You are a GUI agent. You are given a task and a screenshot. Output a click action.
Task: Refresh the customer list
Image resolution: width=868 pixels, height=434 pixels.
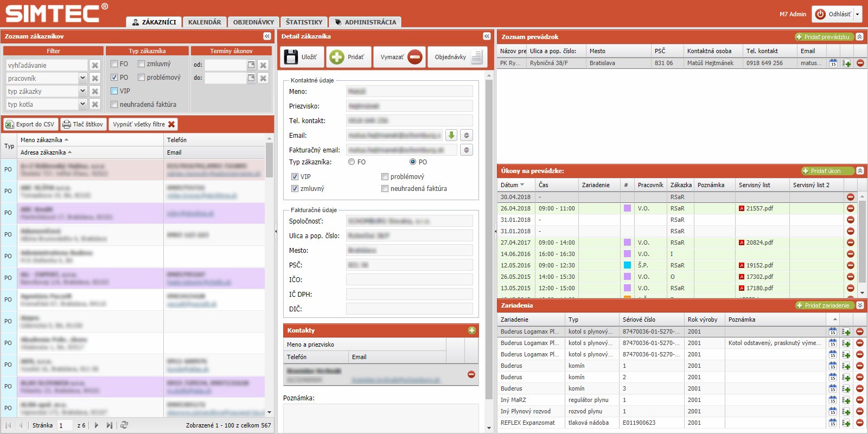[124, 425]
